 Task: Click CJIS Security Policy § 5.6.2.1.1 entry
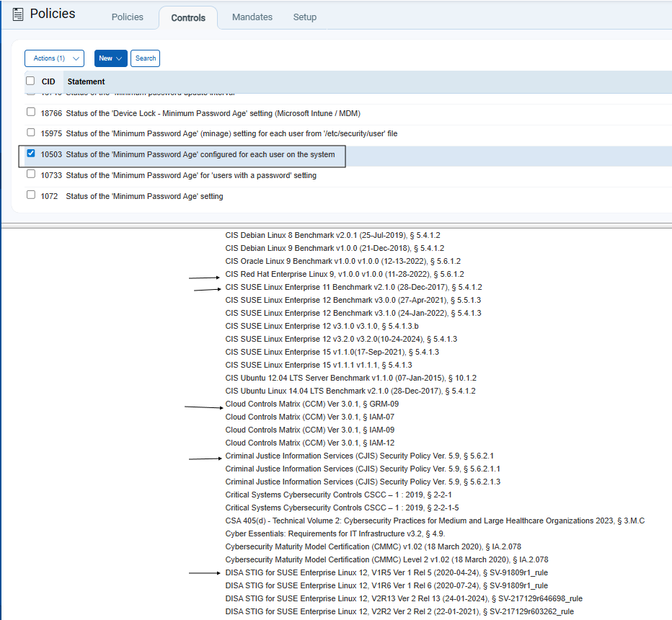click(x=363, y=469)
